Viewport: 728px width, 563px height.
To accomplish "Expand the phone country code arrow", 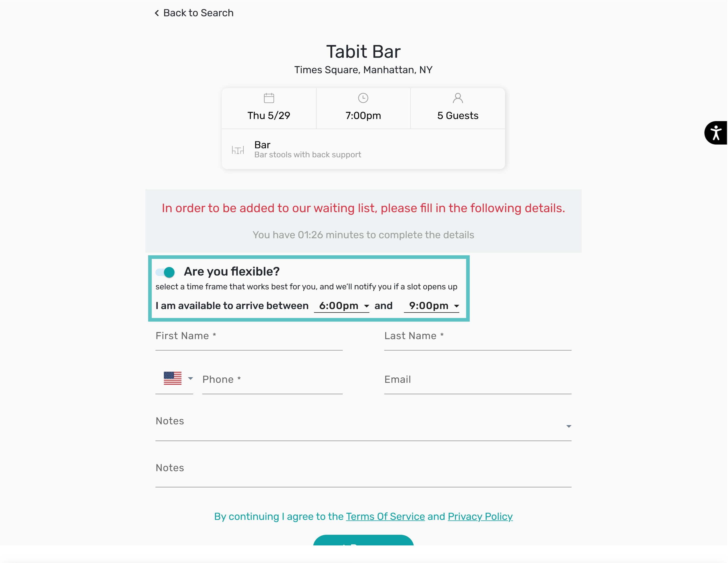I will click(x=190, y=379).
